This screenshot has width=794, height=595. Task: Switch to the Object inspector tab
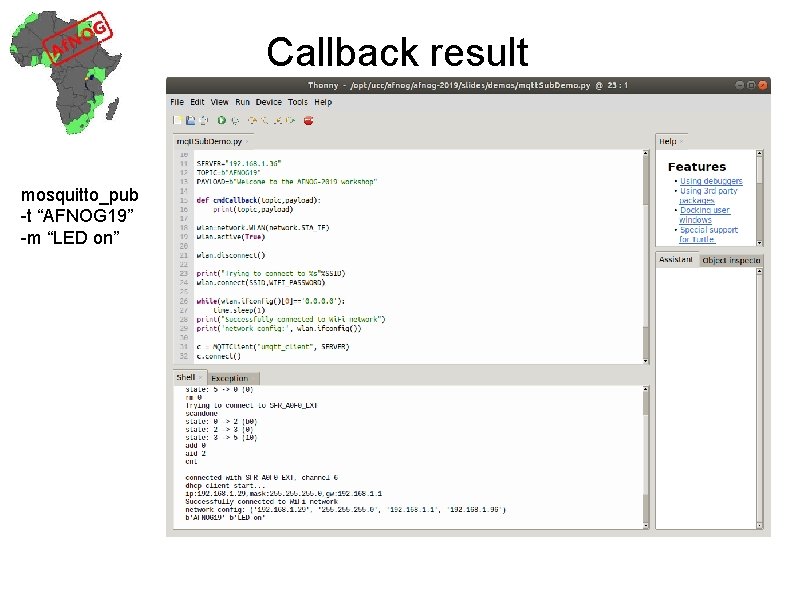(x=731, y=260)
